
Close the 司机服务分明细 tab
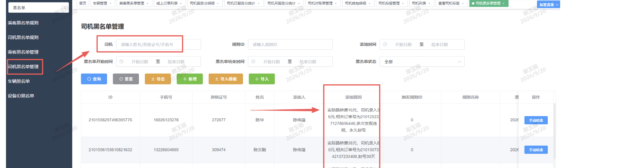[218, 3]
